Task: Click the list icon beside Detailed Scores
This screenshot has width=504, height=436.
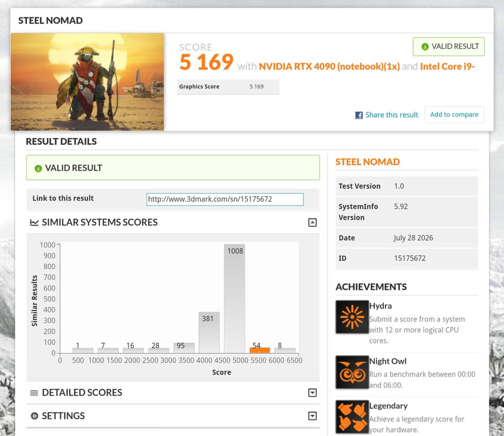Action: pyautogui.click(x=34, y=392)
